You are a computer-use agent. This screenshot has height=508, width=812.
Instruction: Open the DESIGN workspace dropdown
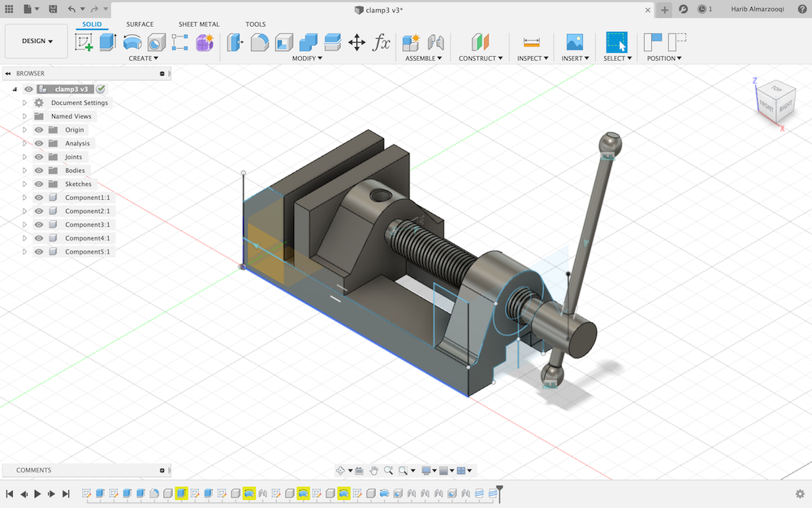37,41
